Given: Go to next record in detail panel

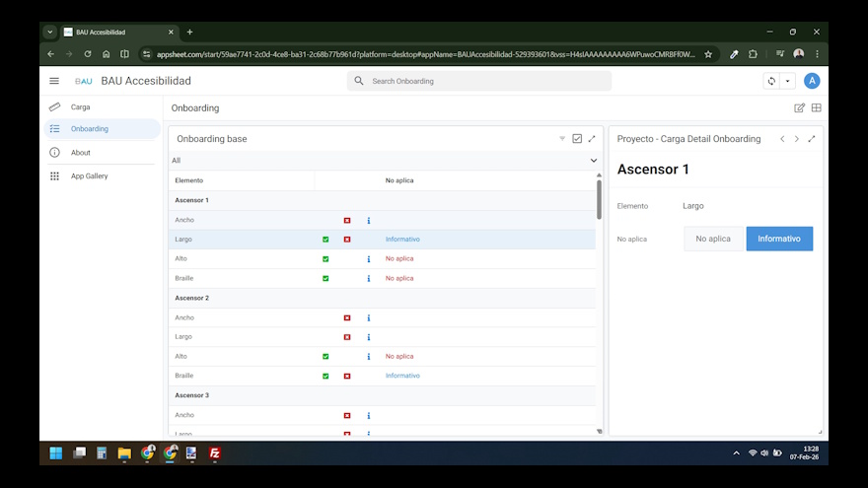Looking at the screenshot, I should (797, 139).
